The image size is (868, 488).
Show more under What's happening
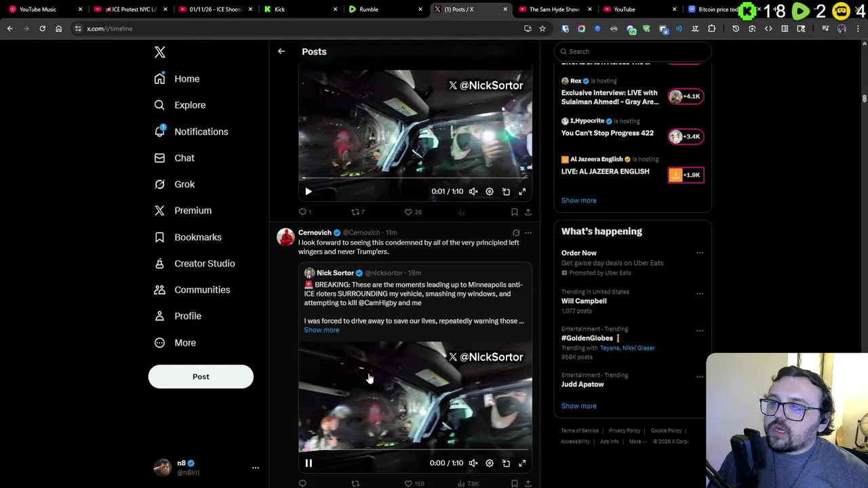click(578, 406)
